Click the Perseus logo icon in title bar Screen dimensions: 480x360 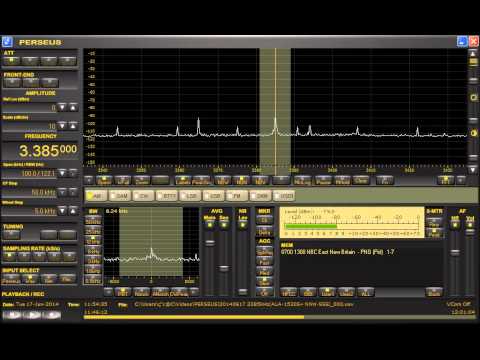pos(7,42)
